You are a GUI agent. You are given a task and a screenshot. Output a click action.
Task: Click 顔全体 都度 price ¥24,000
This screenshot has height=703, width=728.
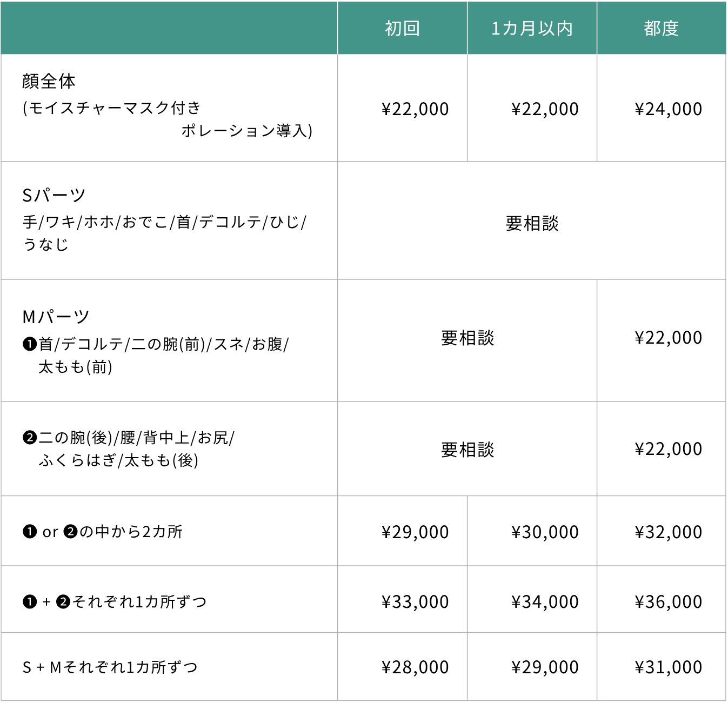point(669,109)
